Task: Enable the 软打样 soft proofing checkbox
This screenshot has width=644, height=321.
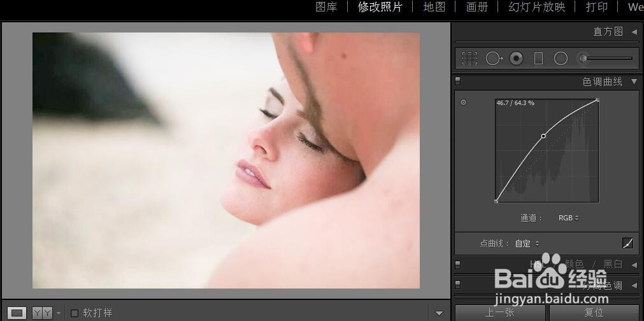Action: 75,313
